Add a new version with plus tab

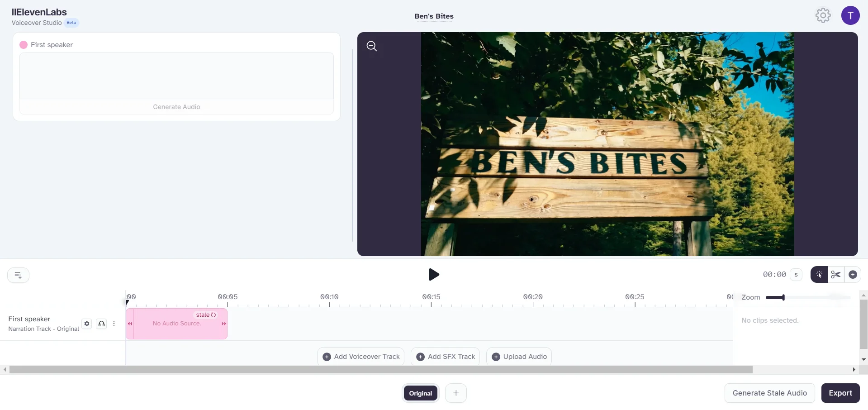click(456, 393)
